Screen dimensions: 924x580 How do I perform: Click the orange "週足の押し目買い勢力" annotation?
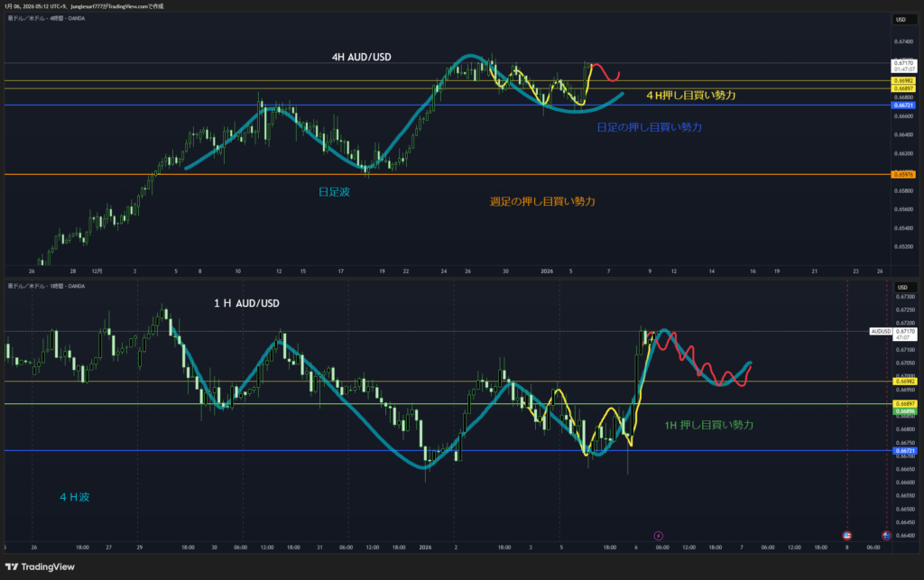click(x=542, y=200)
